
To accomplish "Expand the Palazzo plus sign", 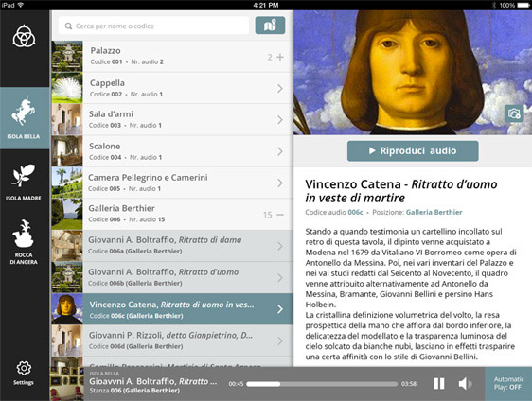I will click(x=280, y=57).
